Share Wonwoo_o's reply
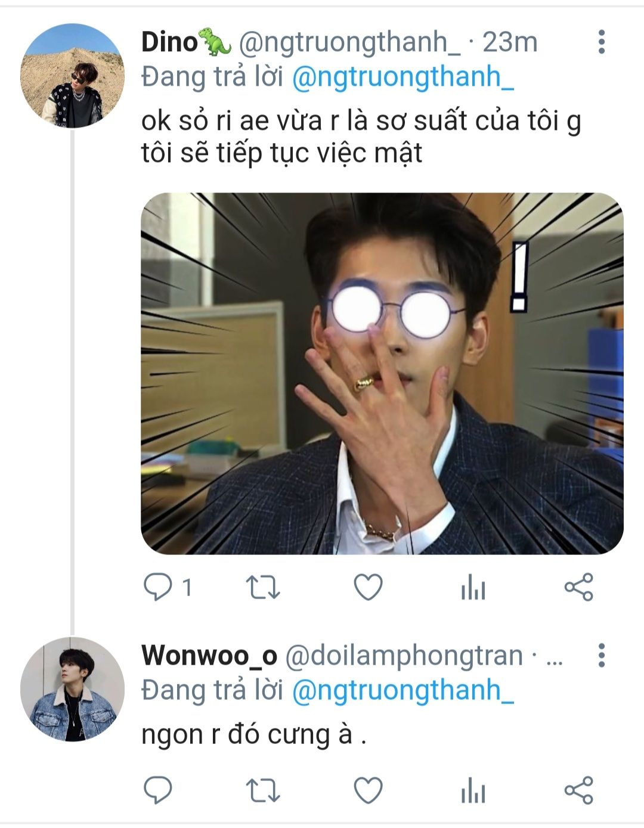The width and height of the screenshot is (644, 828). point(578,790)
